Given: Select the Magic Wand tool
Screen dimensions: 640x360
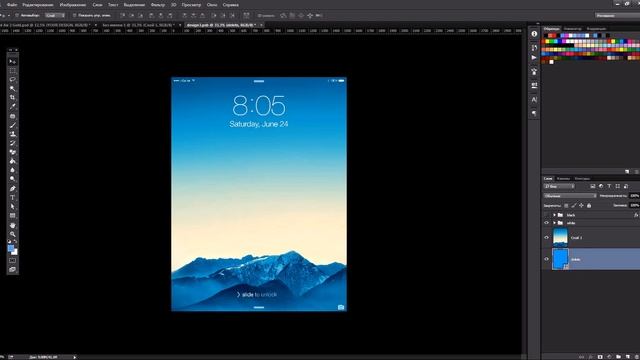Looking at the screenshot, I should (13, 89).
